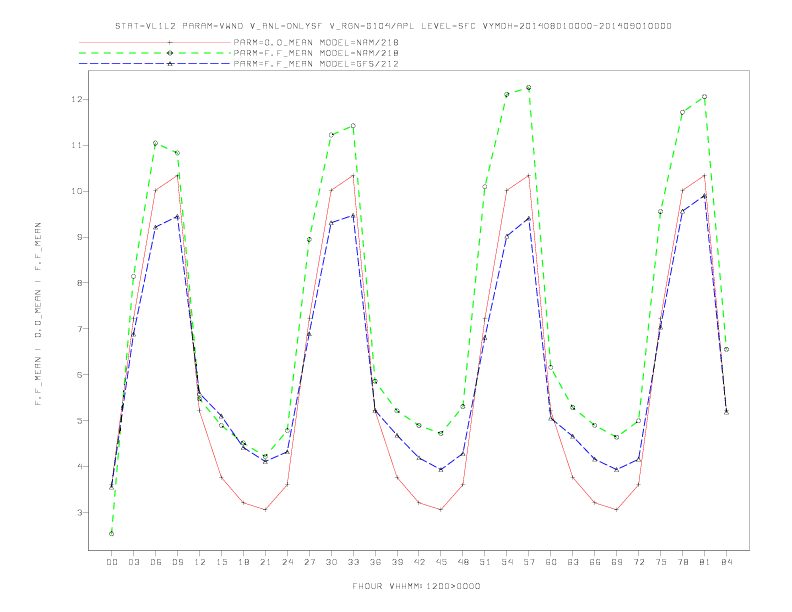Screen dimensions: 792x612
Task: Click x-axis forecast hour label 36
Action: (375, 562)
